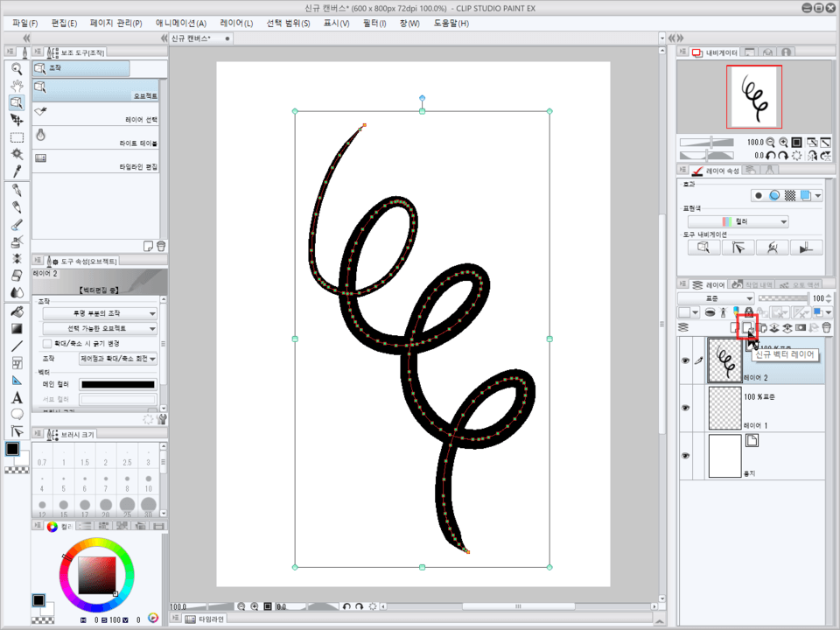Select the Operation object tool in toolbar
This screenshot has height=630, width=840.
[x=17, y=103]
